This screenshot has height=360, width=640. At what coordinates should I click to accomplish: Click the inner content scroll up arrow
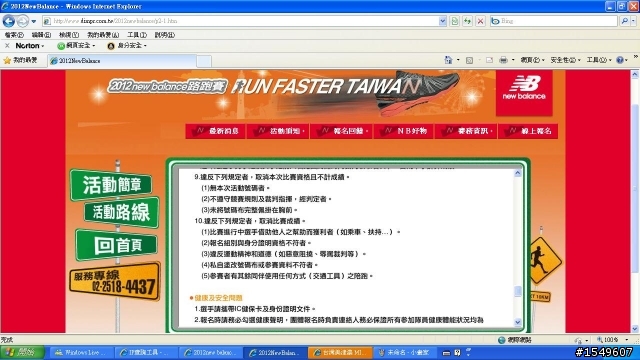[518, 173]
